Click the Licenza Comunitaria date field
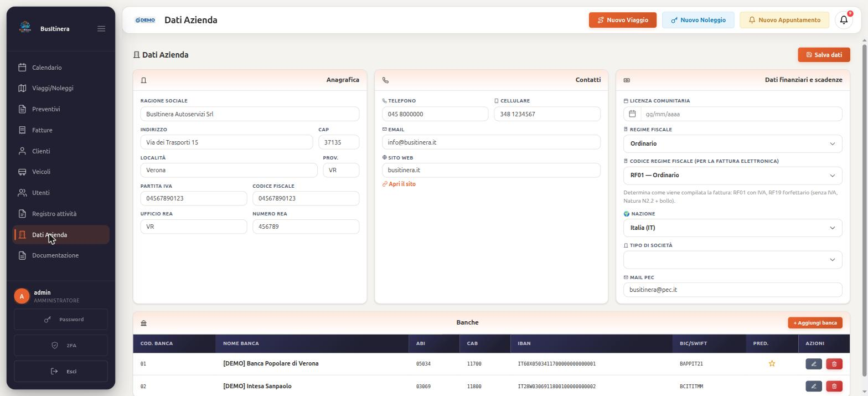Screen dimensions: 868x396 (x=741, y=114)
